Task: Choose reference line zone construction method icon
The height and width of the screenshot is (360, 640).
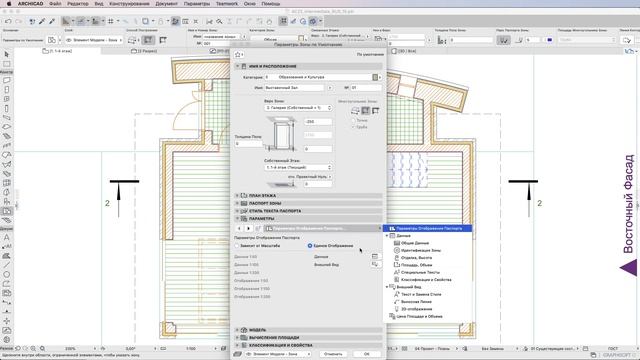Action: (376, 111)
